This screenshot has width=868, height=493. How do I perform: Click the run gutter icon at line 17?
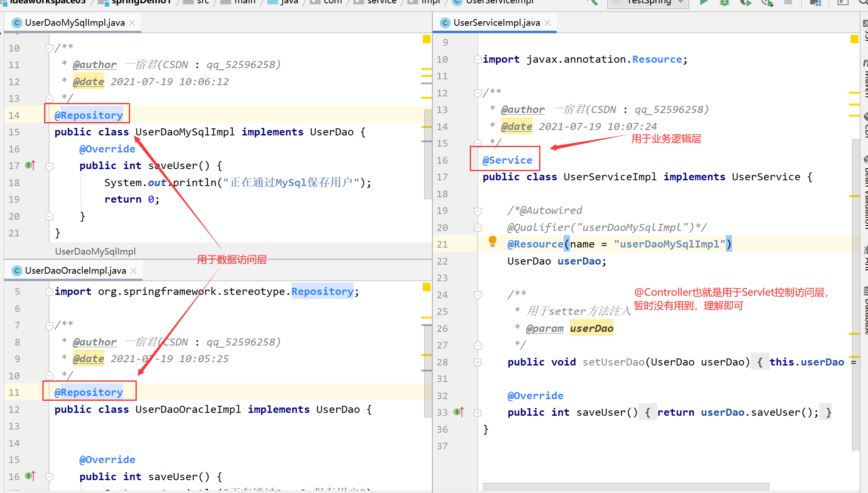click(28, 165)
